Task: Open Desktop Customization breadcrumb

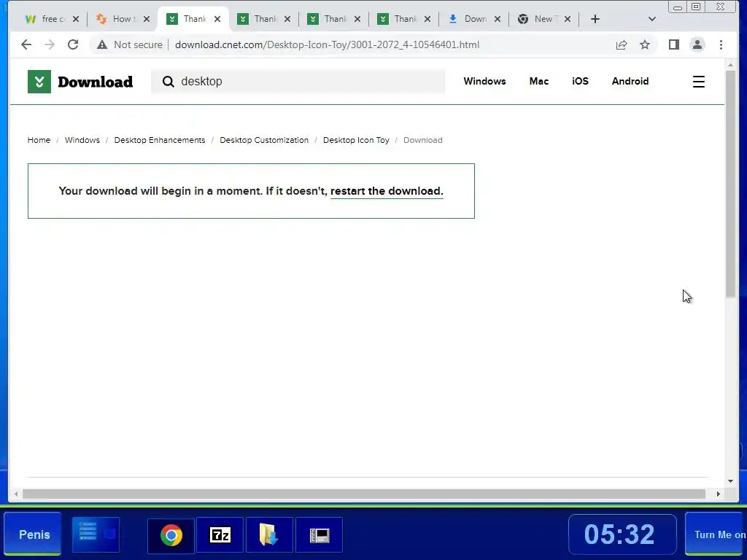Action: tap(264, 140)
